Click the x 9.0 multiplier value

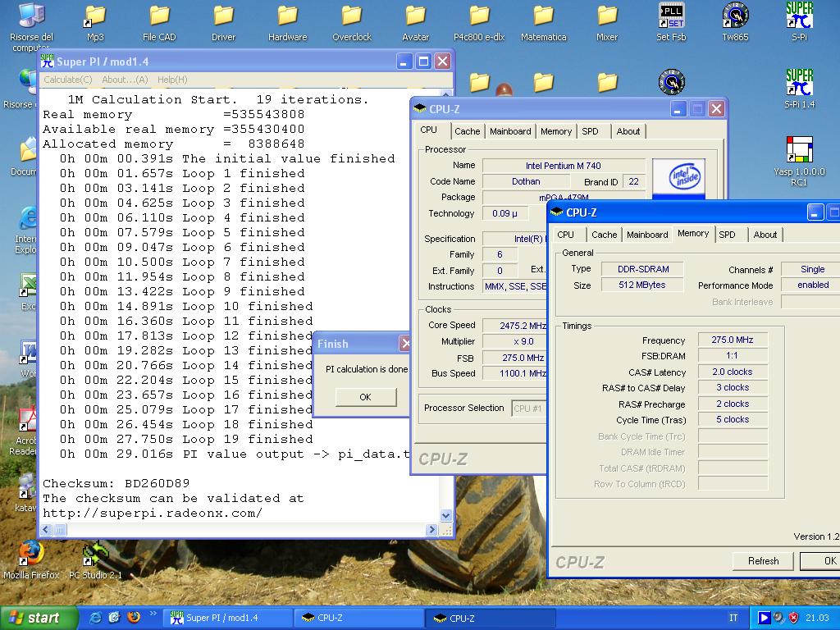coord(515,342)
